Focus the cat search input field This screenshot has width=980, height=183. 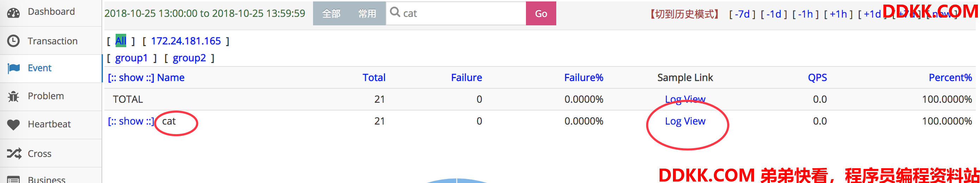coord(456,13)
